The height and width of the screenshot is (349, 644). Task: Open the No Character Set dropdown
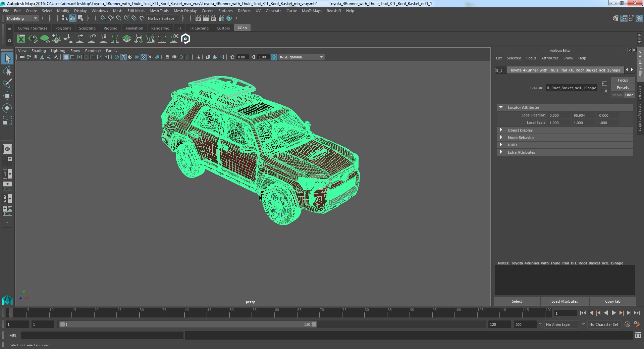coord(605,325)
